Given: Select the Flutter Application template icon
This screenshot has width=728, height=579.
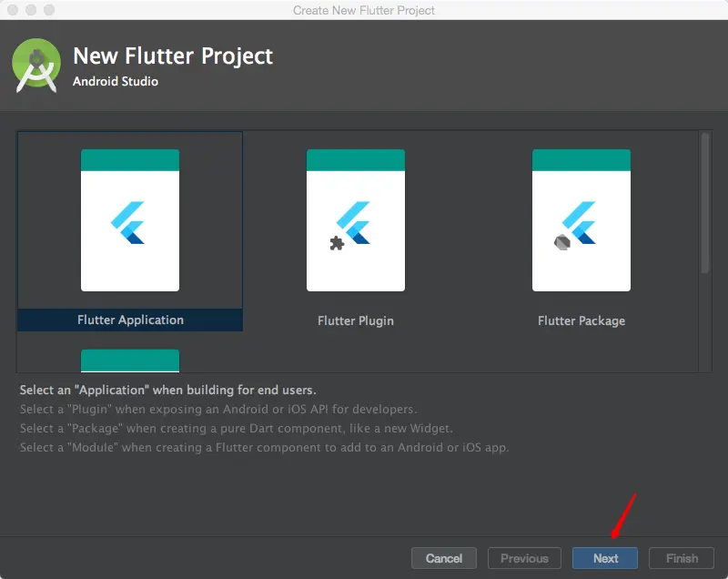Looking at the screenshot, I should click(x=129, y=221).
